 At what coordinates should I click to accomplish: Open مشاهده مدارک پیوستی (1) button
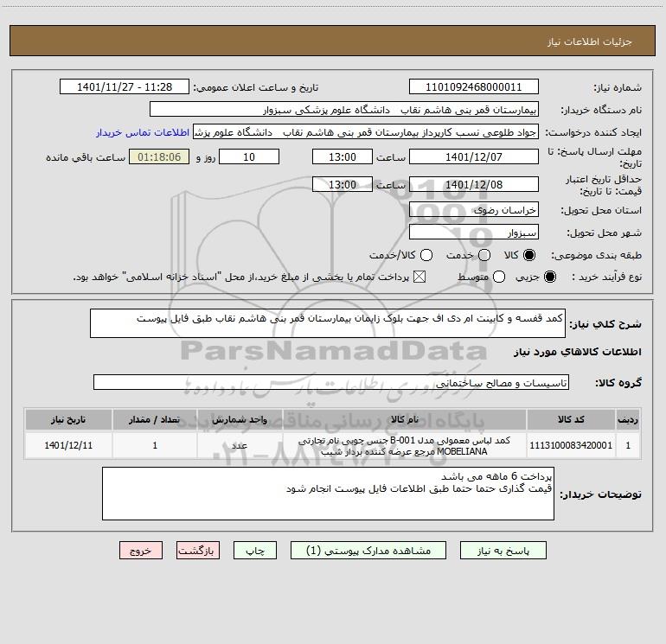(368, 551)
